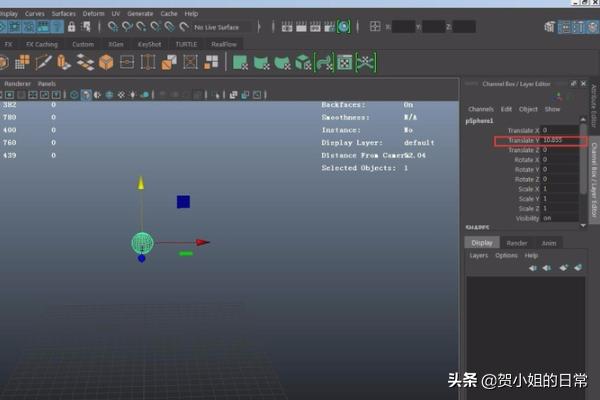Click the lock selection padlock icon
Viewport: 600px width, 400px height.
pos(72,27)
